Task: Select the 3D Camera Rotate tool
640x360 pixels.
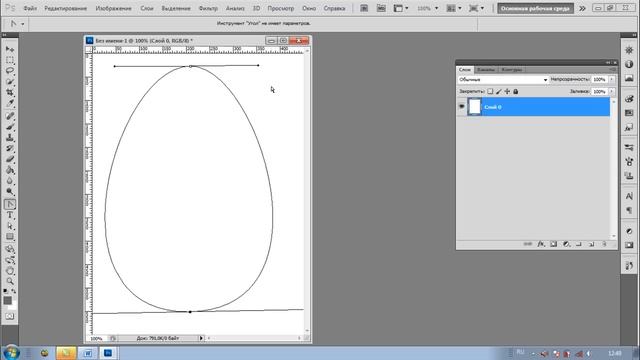Action: coord(10,260)
